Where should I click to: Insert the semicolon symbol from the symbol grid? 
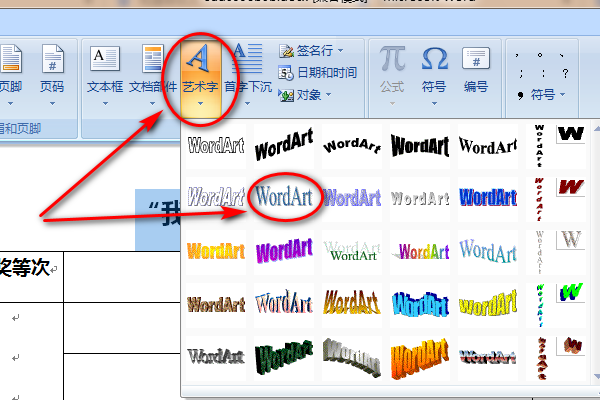521,73
